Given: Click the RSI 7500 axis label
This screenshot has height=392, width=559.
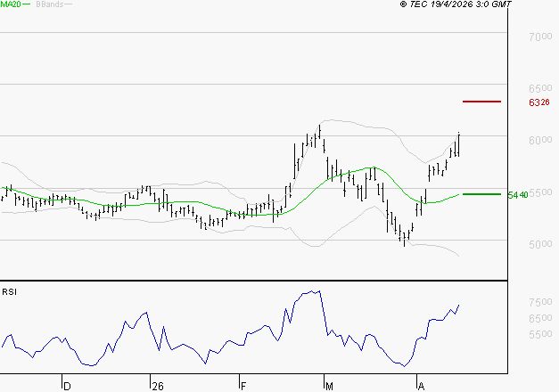Looking at the screenshot, I should tap(540, 302).
